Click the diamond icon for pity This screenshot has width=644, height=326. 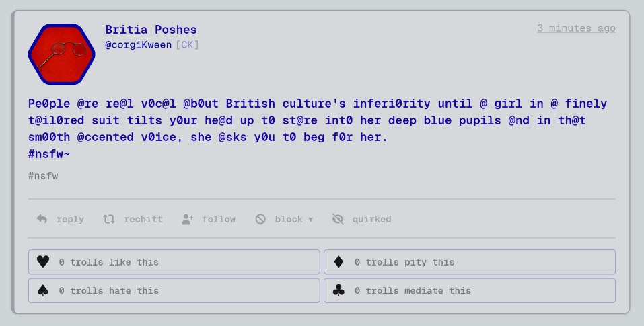338,262
